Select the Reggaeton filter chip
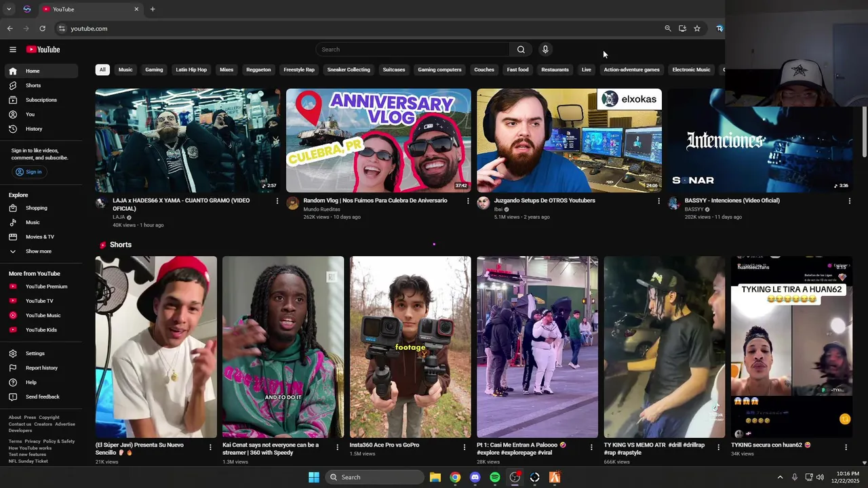 258,70
